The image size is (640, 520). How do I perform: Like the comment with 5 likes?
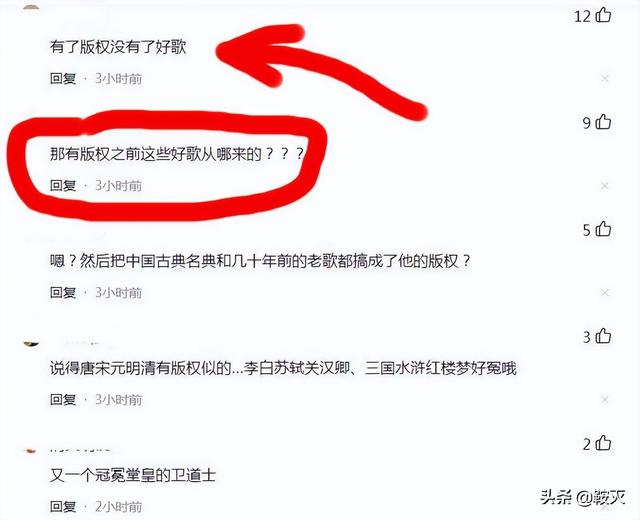click(x=603, y=229)
